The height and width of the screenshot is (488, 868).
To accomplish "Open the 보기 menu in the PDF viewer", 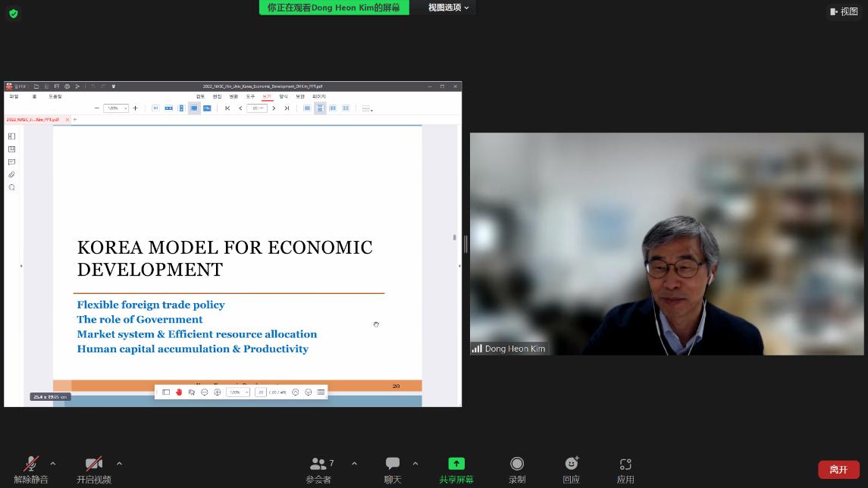I will 267,96.
